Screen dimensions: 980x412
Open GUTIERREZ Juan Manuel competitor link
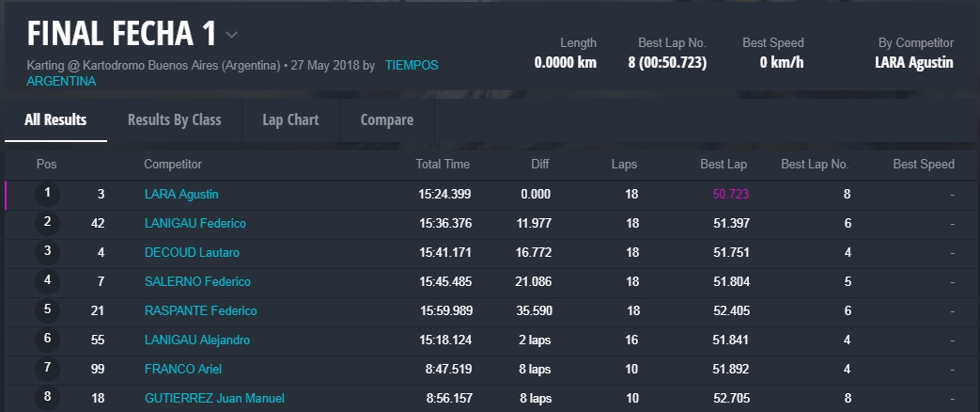[214, 399]
